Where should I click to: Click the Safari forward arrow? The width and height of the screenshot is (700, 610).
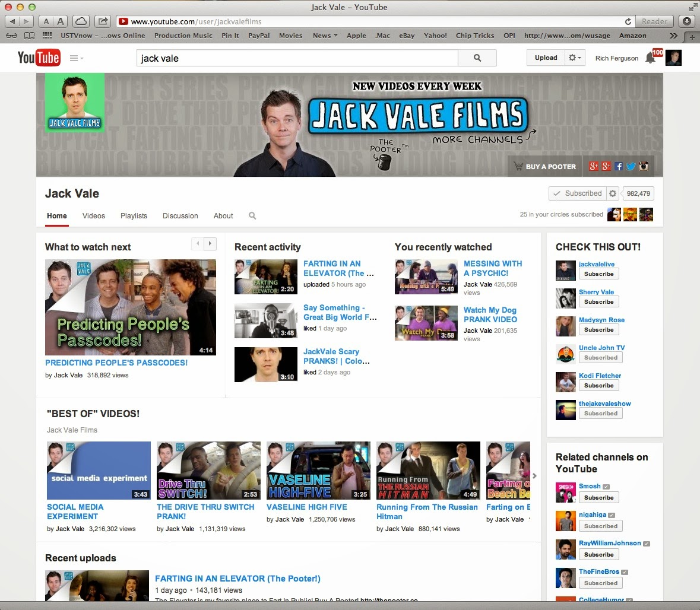[x=26, y=21]
